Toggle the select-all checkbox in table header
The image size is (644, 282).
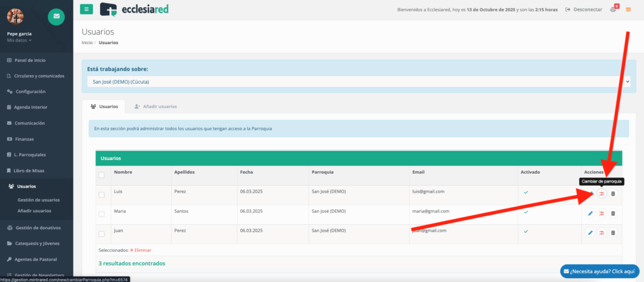click(x=102, y=174)
